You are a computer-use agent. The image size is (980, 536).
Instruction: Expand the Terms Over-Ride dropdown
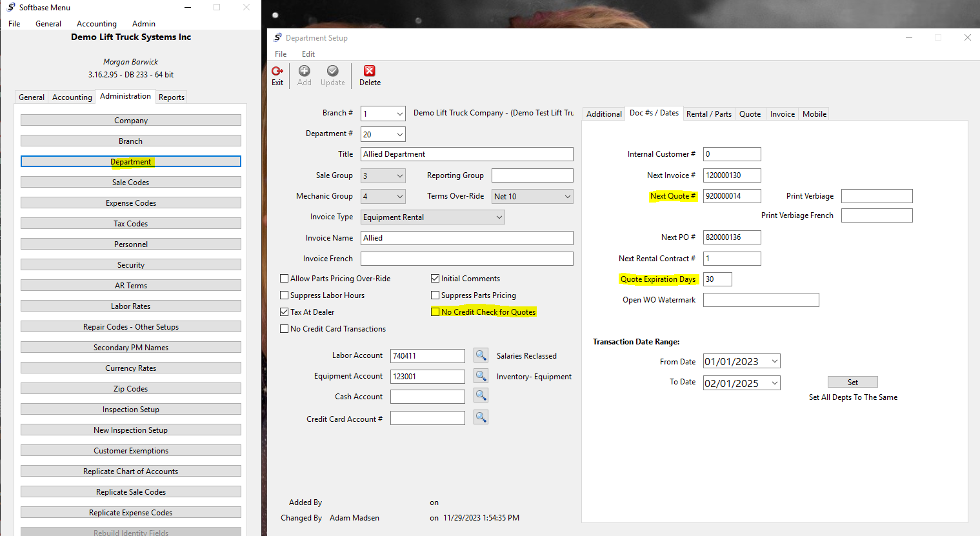coord(567,196)
